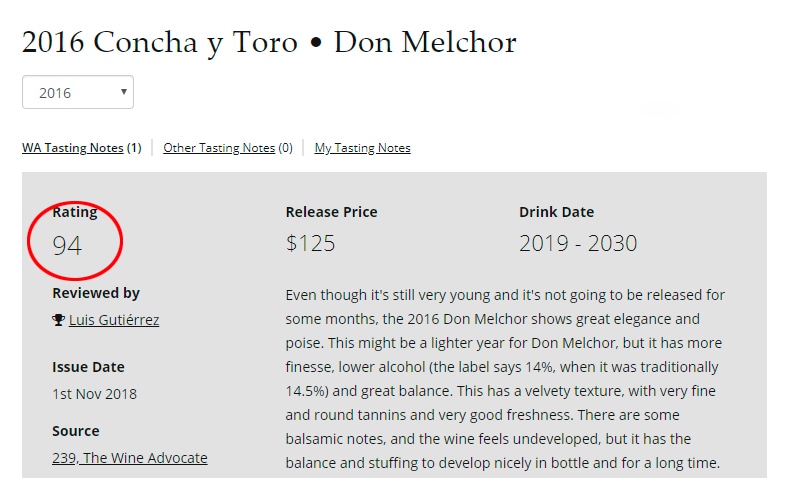The image size is (792, 478).
Task: Select the My Tasting Notes tab
Action: (x=362, y=148)
